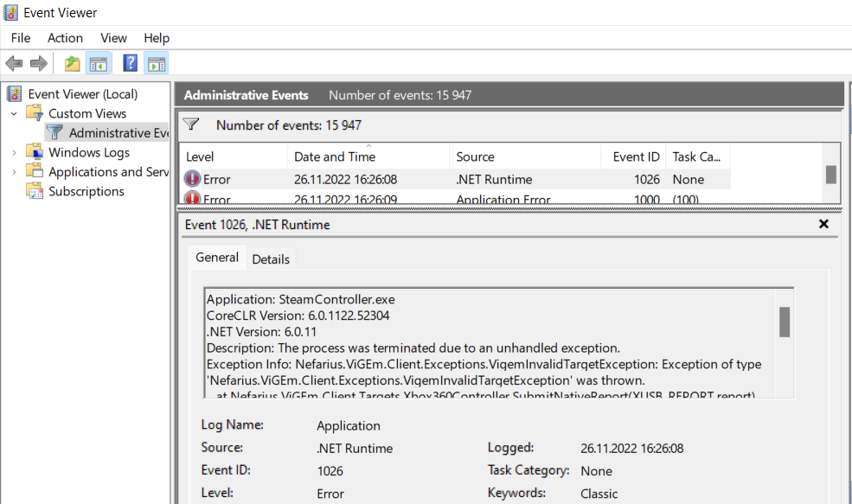Open the View menu
Screen dimensions: 852x504
point(113,38)
